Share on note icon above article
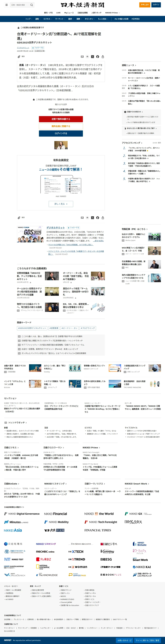 [x=87, y=57]
